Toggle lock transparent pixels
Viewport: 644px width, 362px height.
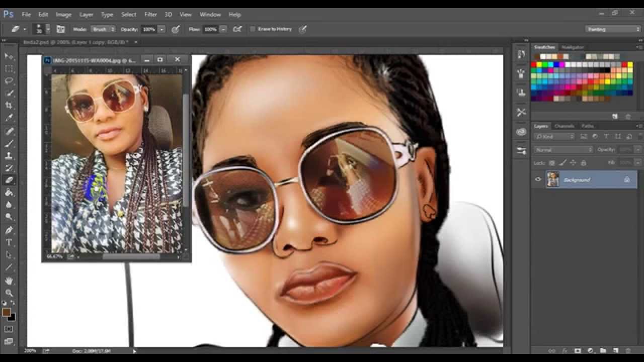(x=552, y=163)
